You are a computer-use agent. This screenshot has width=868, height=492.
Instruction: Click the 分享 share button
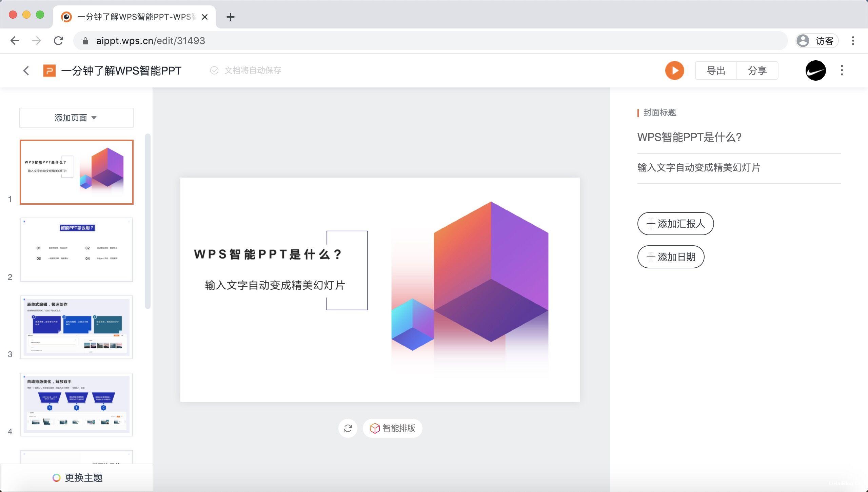[757, 70]
